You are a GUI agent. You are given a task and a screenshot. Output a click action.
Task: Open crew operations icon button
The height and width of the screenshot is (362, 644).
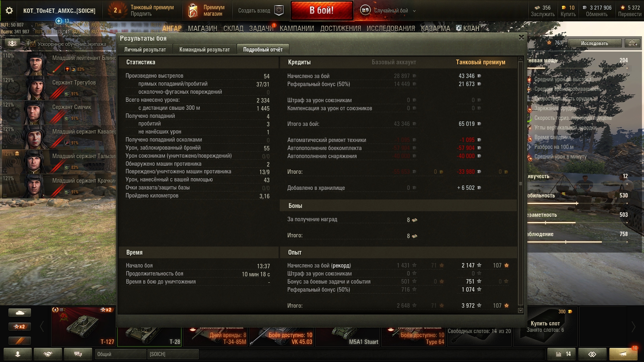pyautogui.click(x=12, y=43)
